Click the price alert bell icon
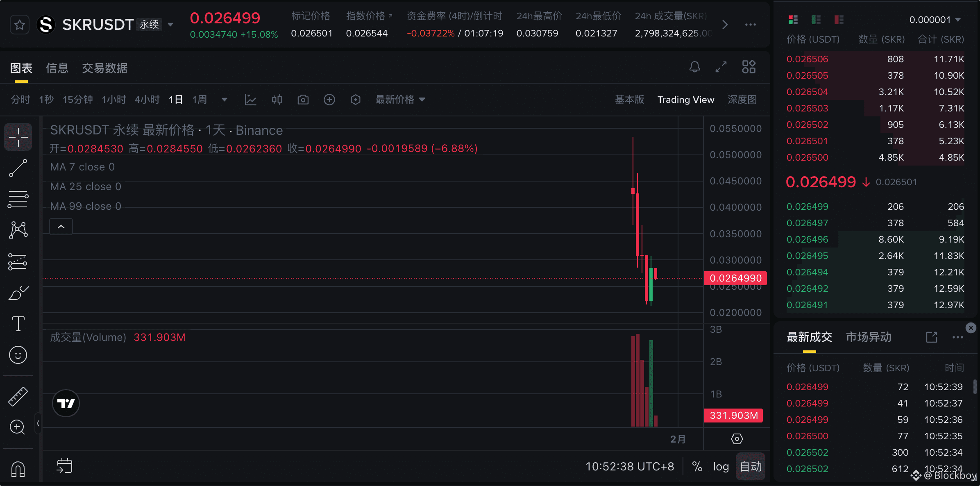Image resolution: width=980 pixels, height=486 pixels. click(x=694, y=67)
